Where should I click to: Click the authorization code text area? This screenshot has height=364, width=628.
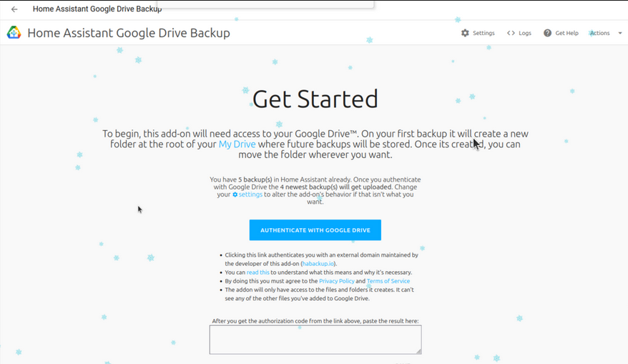pyautogui.click(x=315, y=340)
